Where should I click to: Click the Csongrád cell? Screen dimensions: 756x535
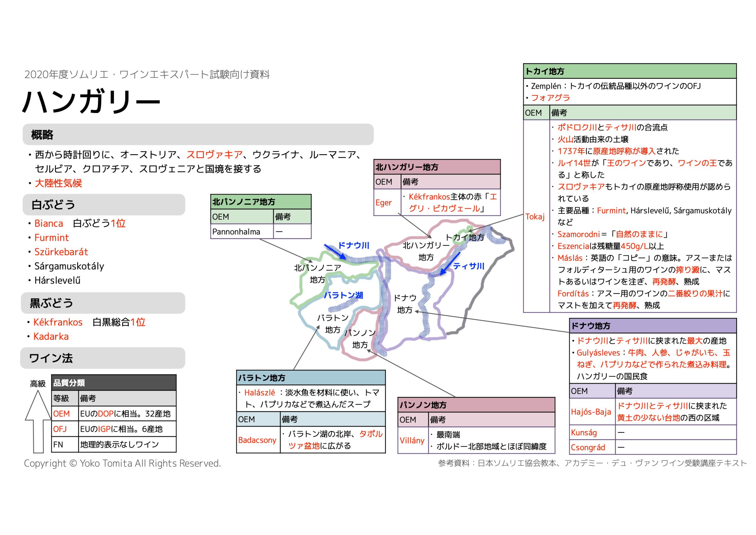coord(593,447)
